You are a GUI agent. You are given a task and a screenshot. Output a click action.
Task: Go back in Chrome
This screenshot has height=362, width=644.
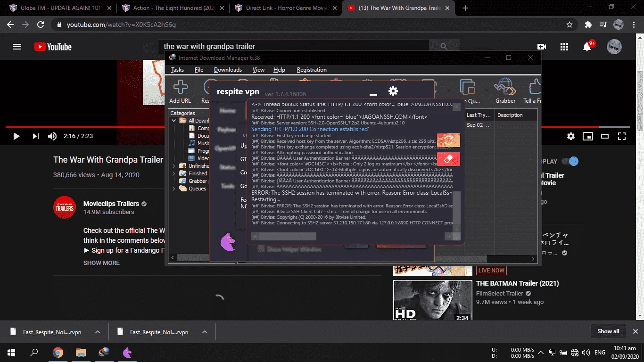[10, 25]
